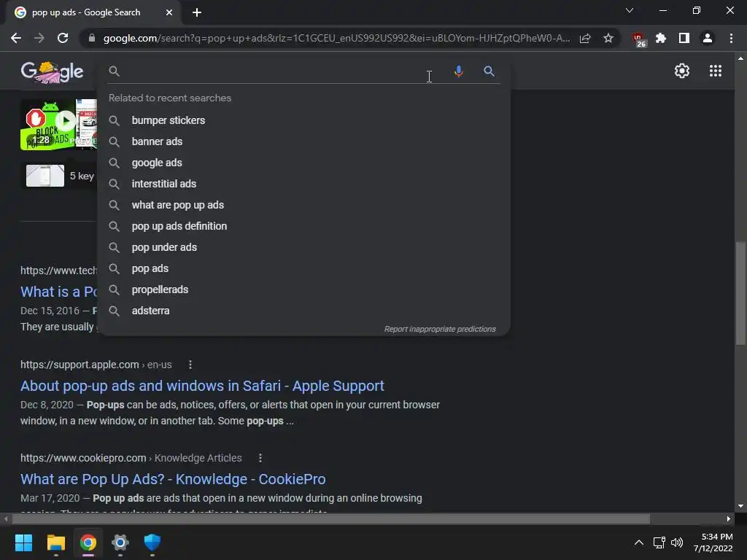This screenshot has height=560, width=747.
Task: Open the '5 key' video moment thumbnail
Action: (x=45, y=176)
